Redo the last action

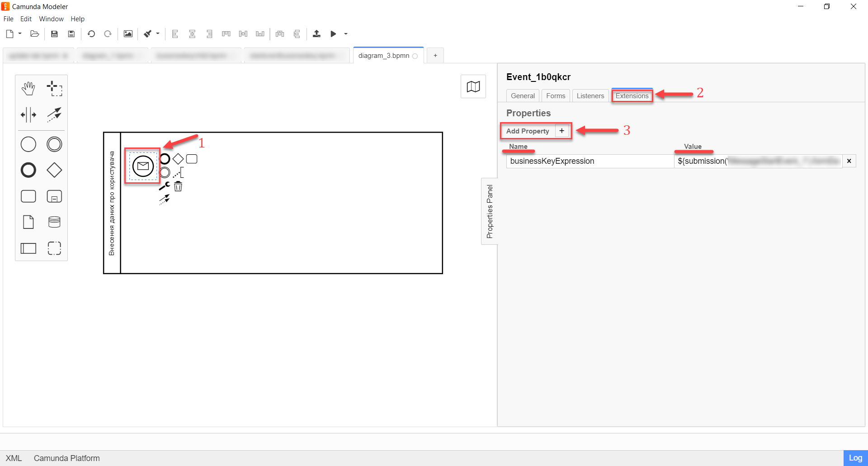[x=108, y=34]
